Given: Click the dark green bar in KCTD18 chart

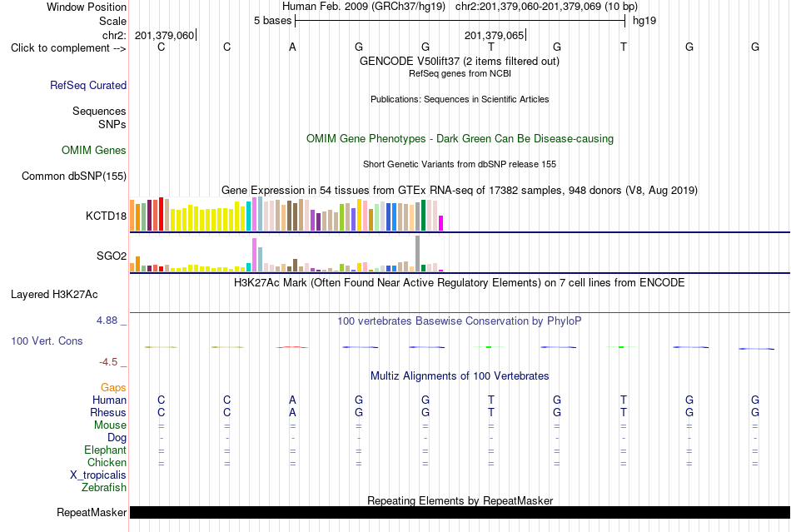Looking at the screenshot, I should (x=423, y=216).
